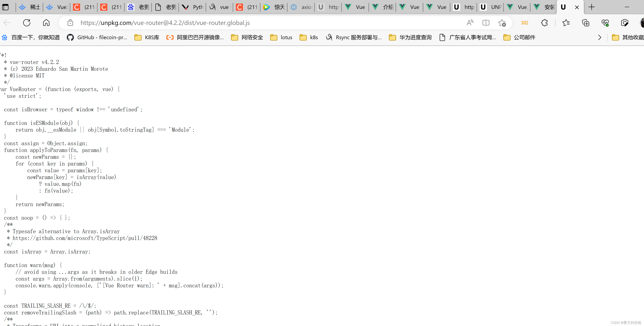
Task: Open 百度一下，你就知道 bookmark
Action: pos(31,38)
